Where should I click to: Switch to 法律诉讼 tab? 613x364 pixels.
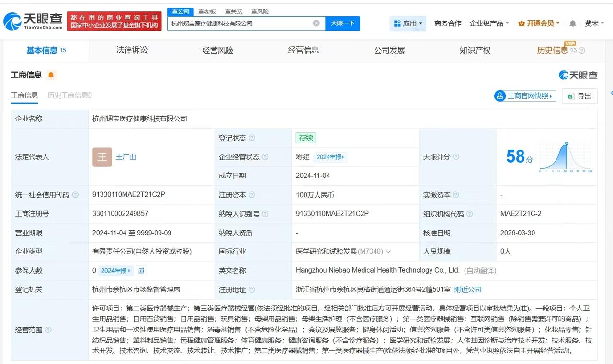(132, 50)
